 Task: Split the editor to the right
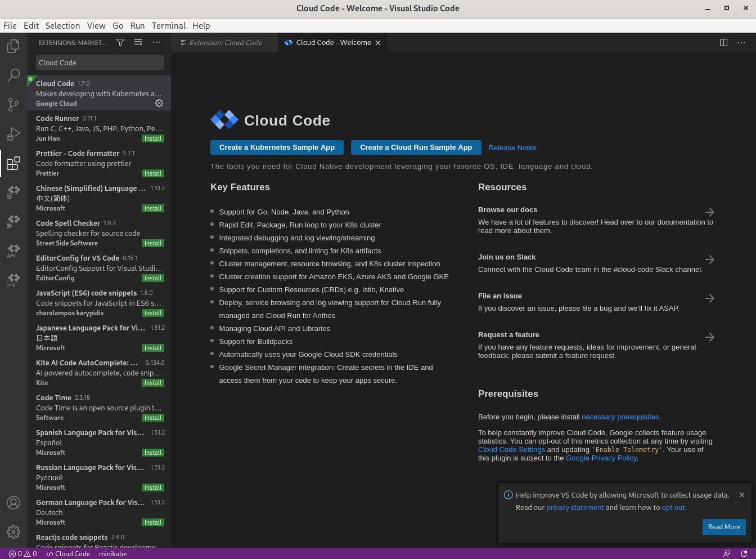[x=724, y=43]
